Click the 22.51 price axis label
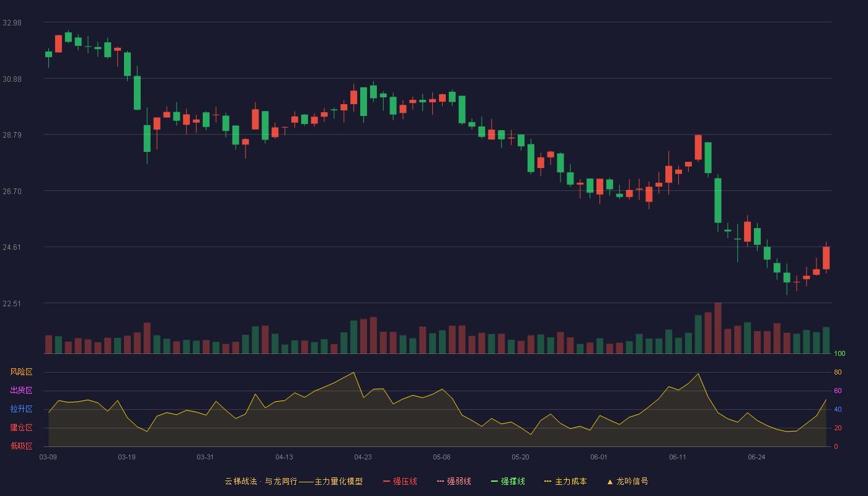 pos(12,303)
